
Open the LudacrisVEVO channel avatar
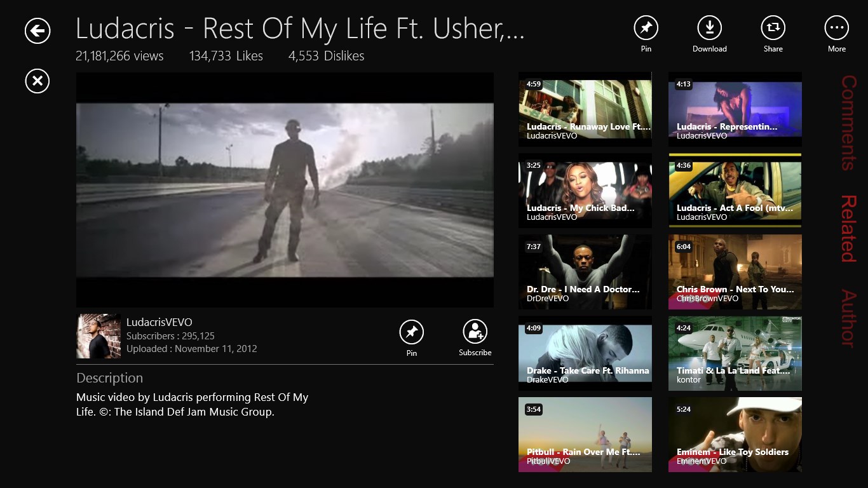pyautogui.click(x=98, y=336)
